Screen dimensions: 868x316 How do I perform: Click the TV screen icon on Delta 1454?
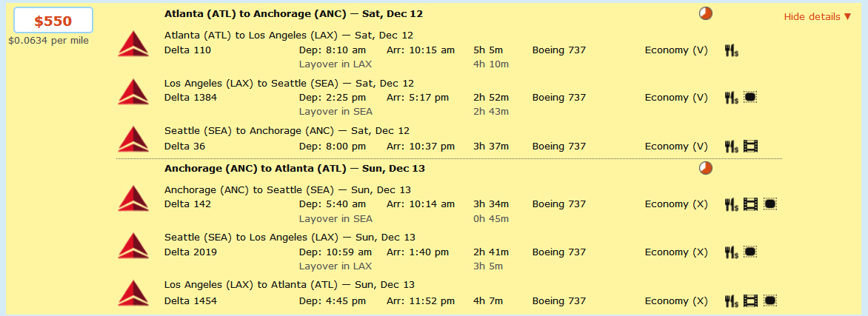coord(770,301)
